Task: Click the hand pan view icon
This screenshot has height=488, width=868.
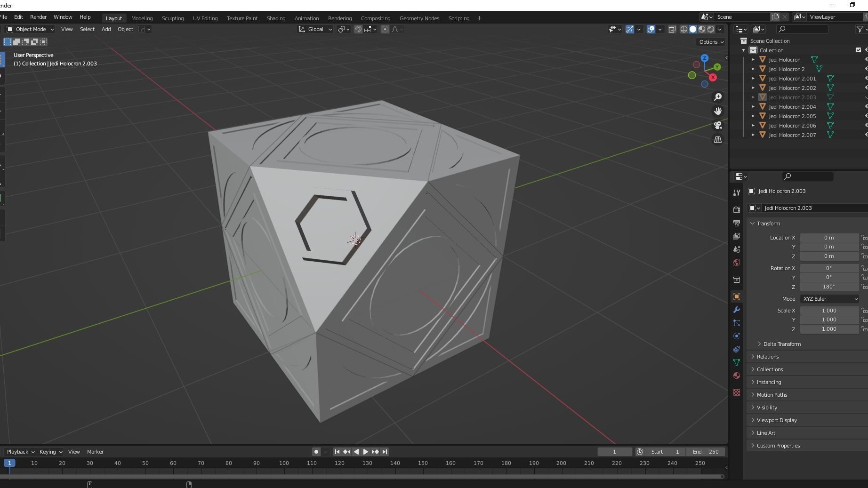Action: (x=718, y=111)
